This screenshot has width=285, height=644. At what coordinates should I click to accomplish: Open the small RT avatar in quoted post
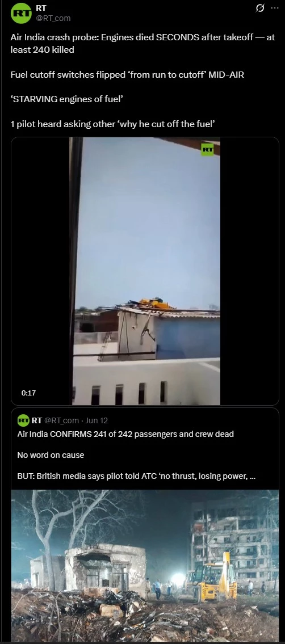23,420
